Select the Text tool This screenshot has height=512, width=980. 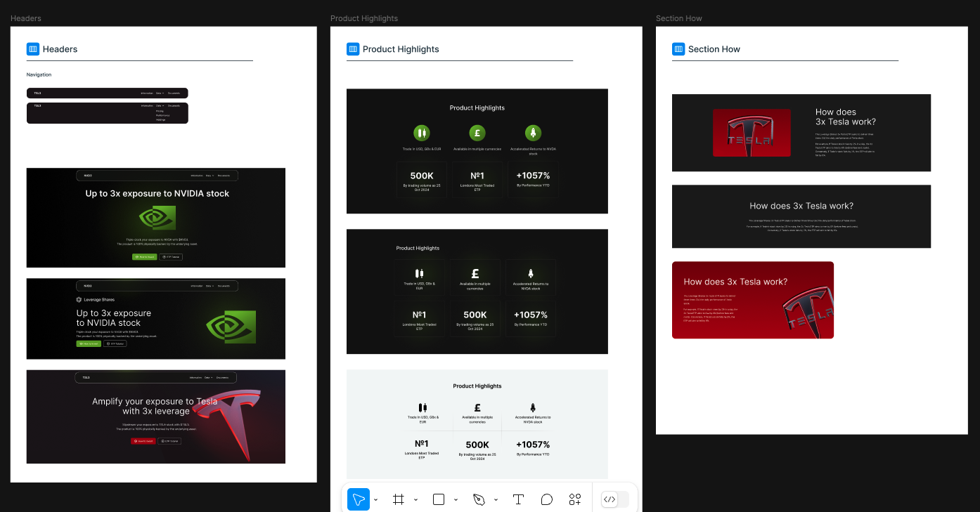click(518, 499)
